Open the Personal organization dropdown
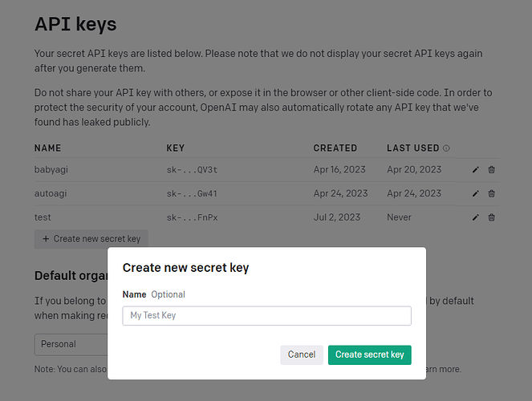The width and height of the screenshot is (532, 401). [71, 344]
